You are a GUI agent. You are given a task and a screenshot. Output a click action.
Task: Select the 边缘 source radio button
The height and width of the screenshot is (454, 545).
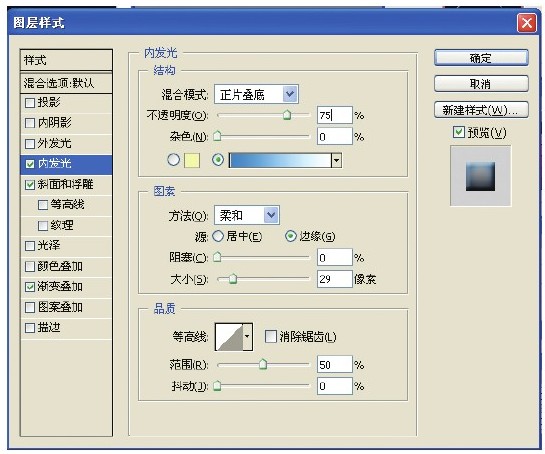(x=291, y=236)
